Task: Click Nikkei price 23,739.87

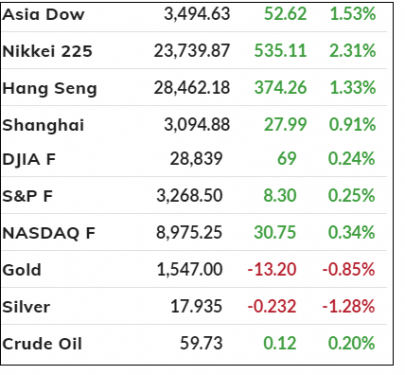Action: tap(192, 51)
